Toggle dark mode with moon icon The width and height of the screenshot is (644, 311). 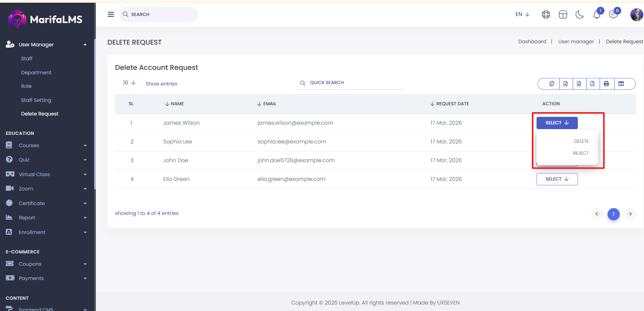coord(580,15)
